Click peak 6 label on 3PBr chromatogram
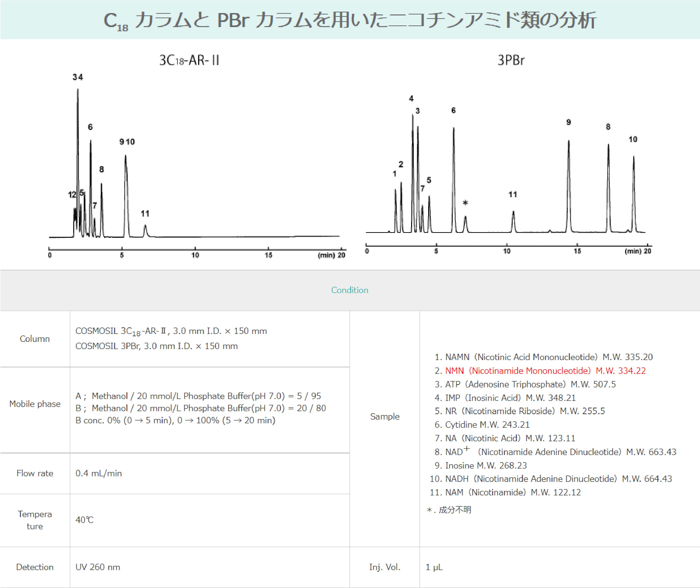The image size is (700, 588). pos(453,111)
